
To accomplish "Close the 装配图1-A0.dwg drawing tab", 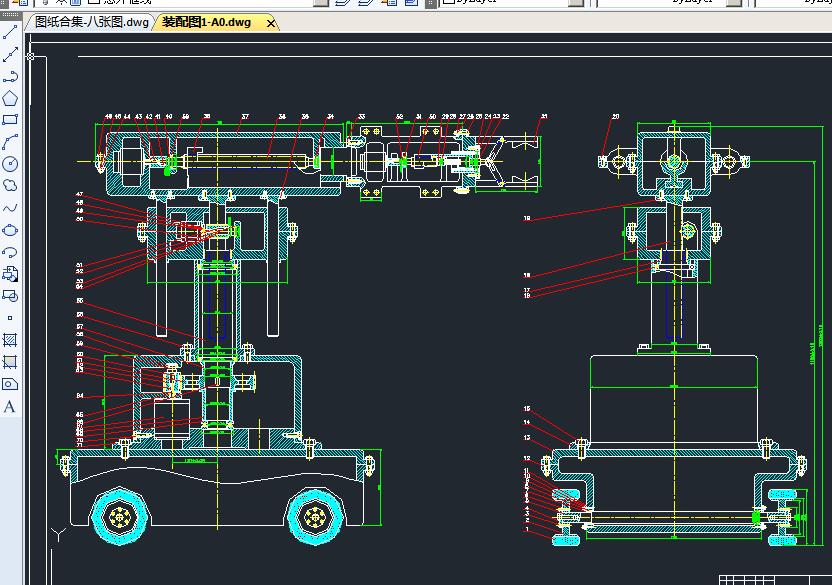I will pos(271,23).
